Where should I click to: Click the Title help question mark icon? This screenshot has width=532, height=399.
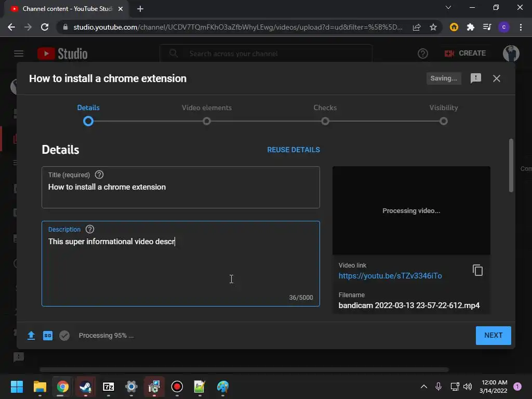[99, 175]
